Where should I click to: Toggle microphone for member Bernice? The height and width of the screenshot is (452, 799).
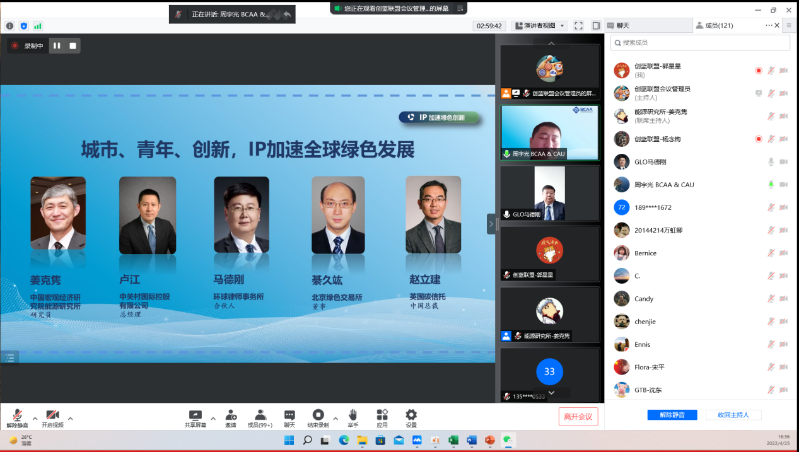point(771,253)
